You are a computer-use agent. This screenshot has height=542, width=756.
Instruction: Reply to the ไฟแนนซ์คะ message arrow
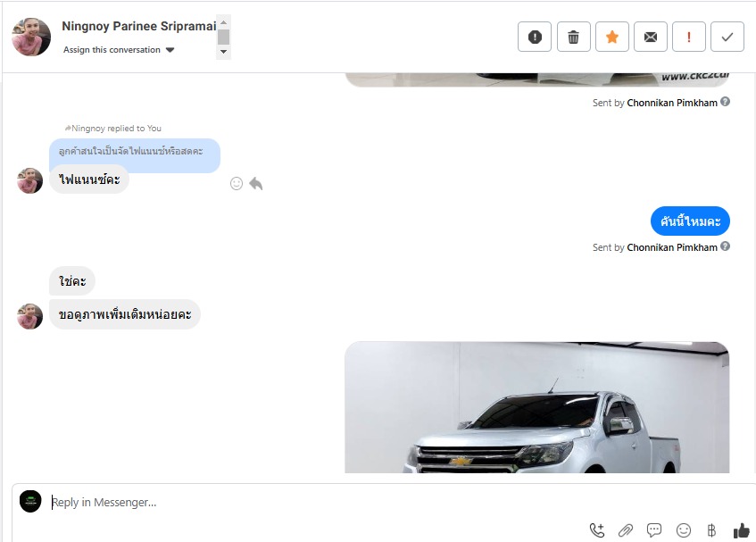point(256,183)
